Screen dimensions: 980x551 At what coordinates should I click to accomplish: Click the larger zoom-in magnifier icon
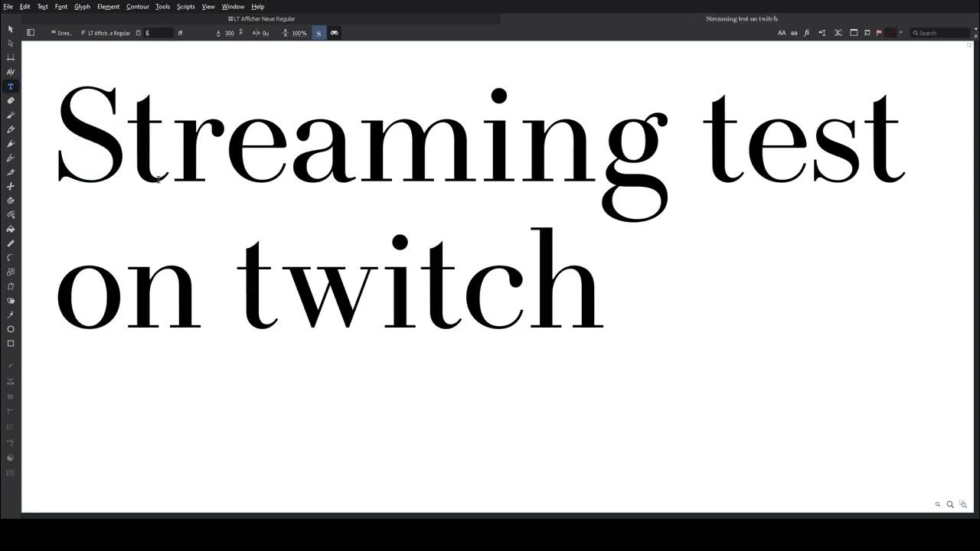(x=950, y=504)
